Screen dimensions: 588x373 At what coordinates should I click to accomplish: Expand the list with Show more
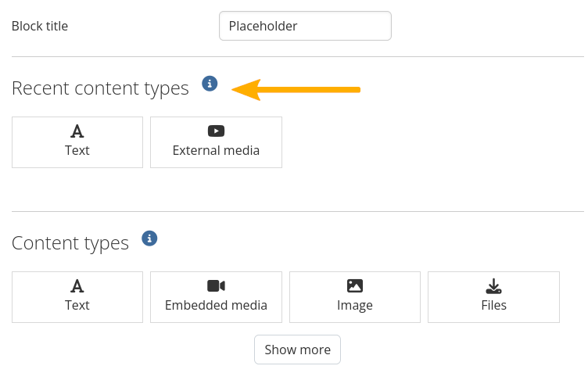(297, 350)
